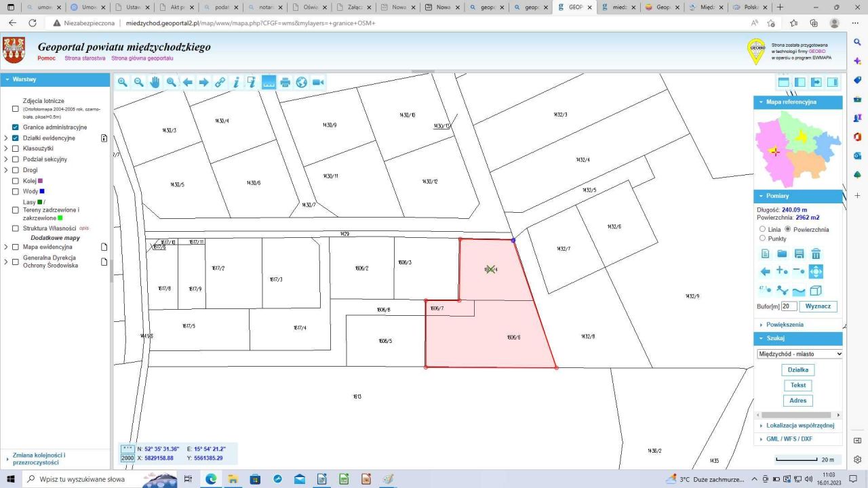868x488 pixels.
Task: Expand the Podział sekcyjny tree node
Action: (6, 159)
